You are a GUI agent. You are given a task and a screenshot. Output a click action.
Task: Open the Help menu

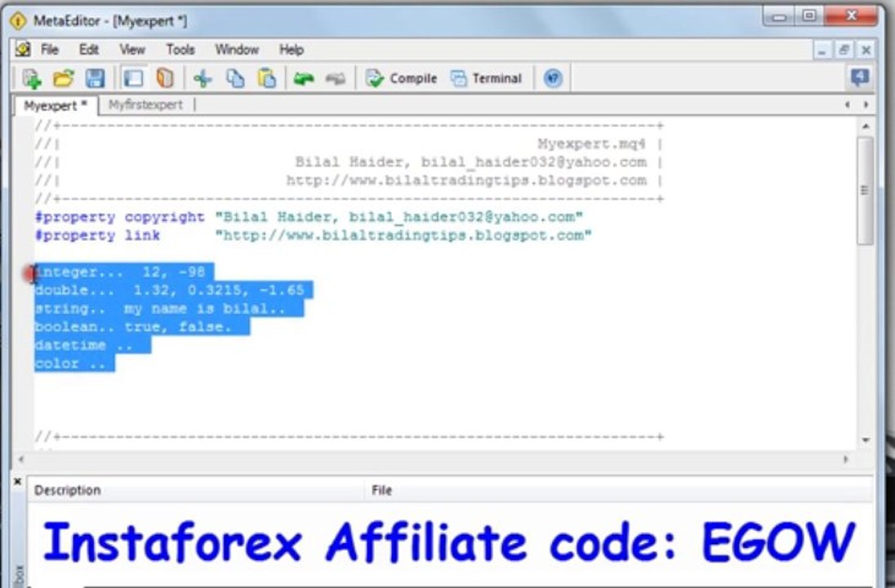tap(291, 50)
